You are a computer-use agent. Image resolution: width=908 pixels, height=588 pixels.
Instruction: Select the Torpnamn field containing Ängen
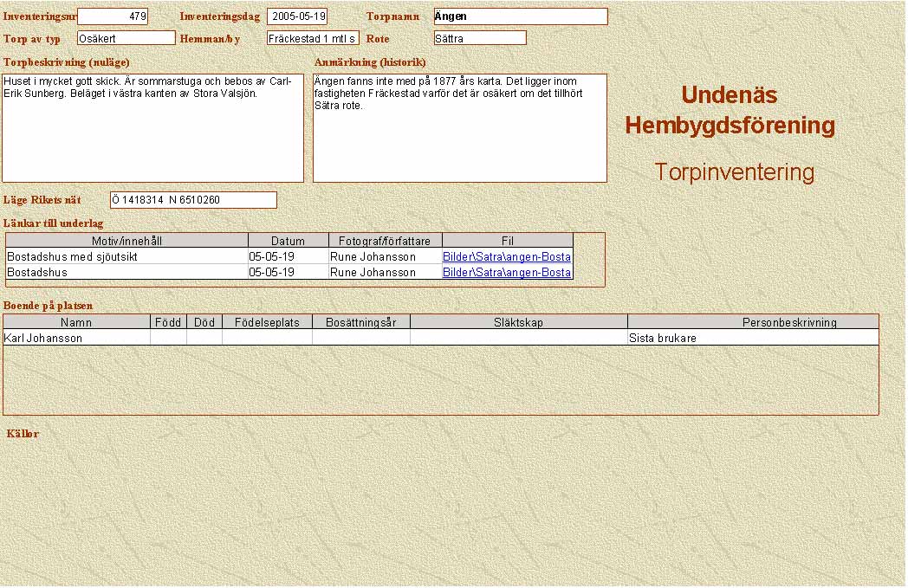click(520, 16)
